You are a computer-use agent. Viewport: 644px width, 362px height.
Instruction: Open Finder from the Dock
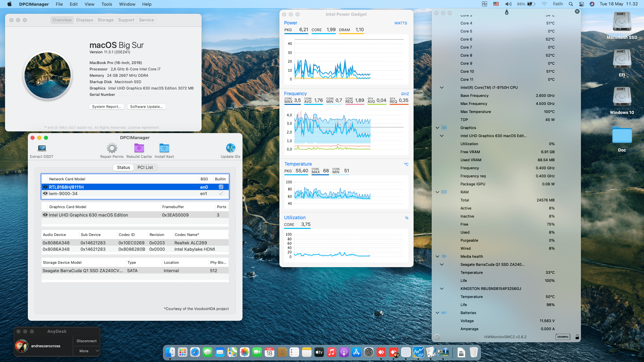click(x=170, y=352)
